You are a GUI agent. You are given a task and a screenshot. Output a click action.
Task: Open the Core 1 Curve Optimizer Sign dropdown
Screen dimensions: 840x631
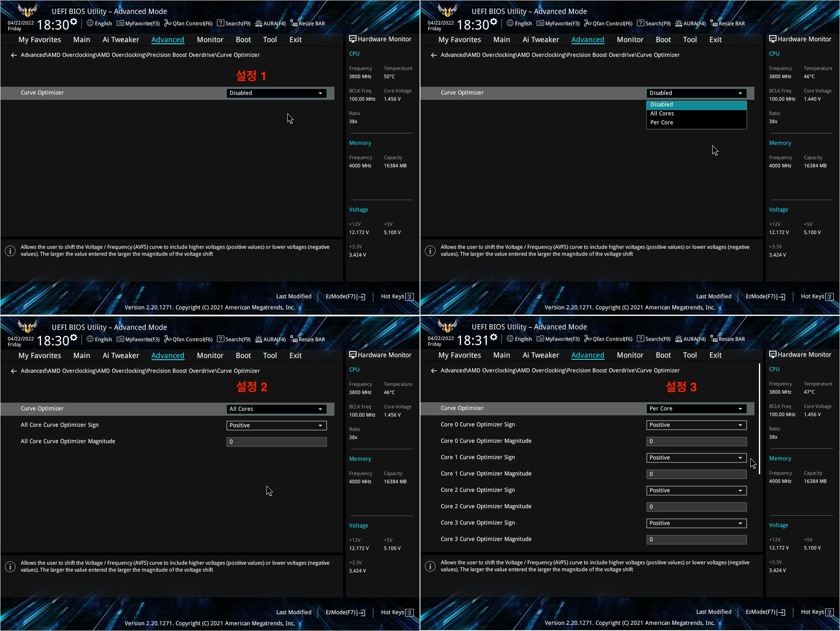point(696,458)
